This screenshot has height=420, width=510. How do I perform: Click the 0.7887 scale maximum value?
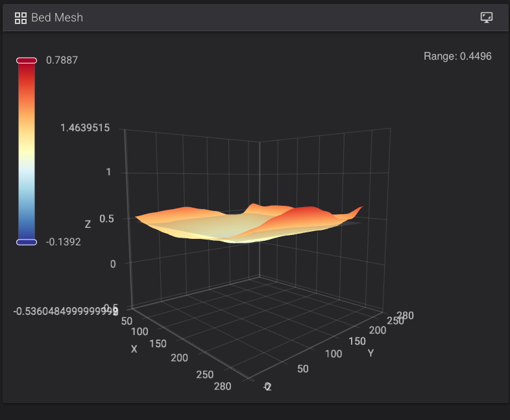coord(62,60)
